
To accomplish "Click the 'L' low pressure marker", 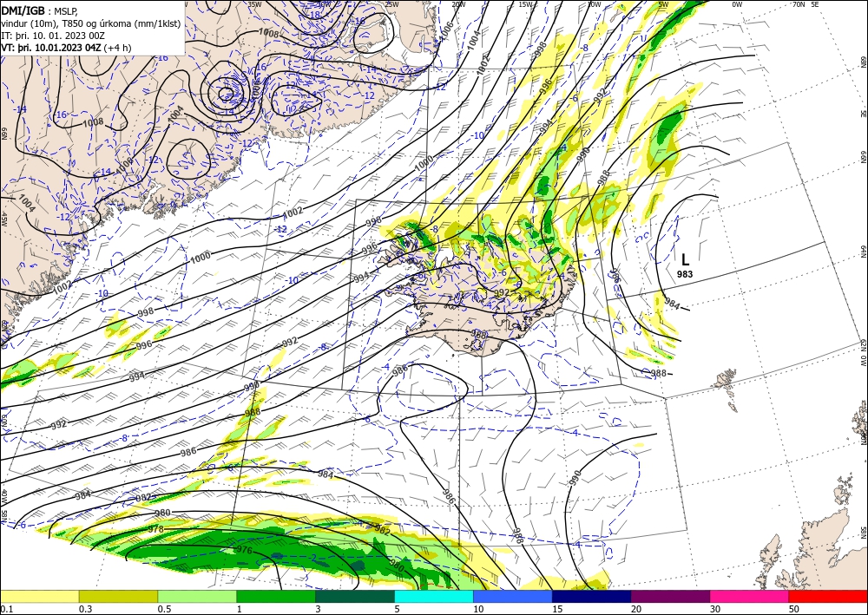I will click(x=685, y=260).
